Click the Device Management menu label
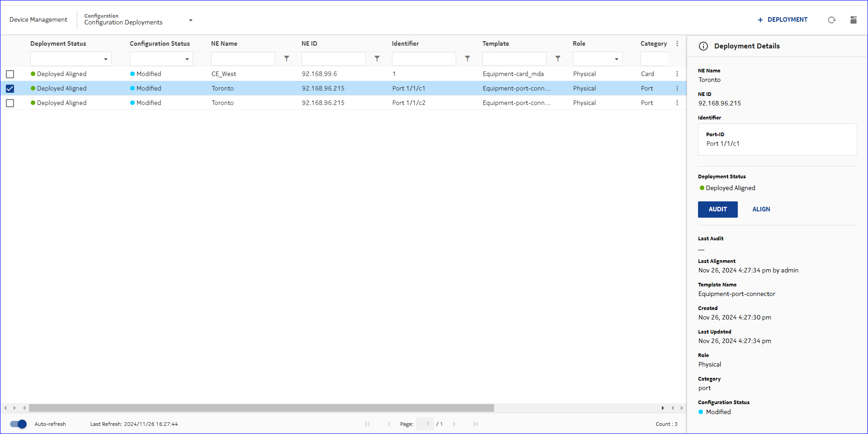The height and width of the screenshot is (434, 868). (38, 19)
